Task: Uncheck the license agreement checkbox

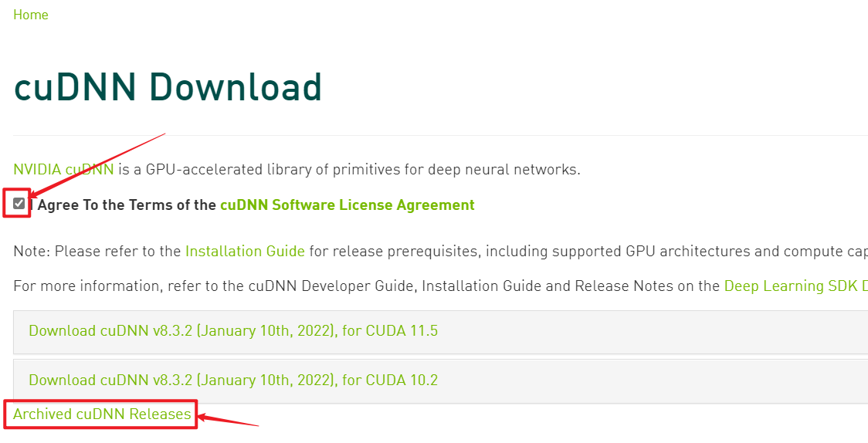Action: (19, 204)
